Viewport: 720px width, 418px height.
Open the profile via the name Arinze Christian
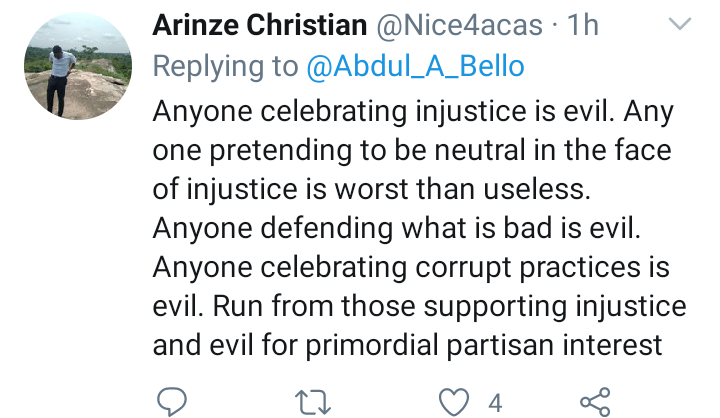coord(259,25)
